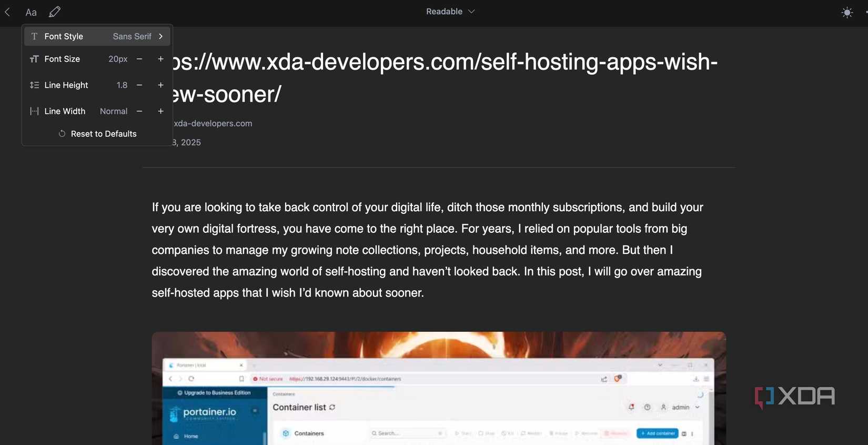This screenshot has width=868, height=445.
Task: Click the Sans Serif font value
Action: coord(132,36)
